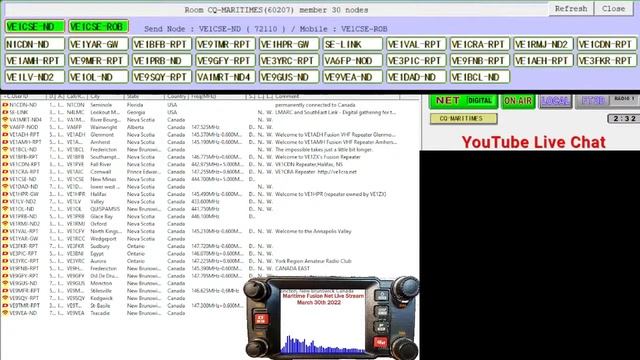Click the VE9TMR-RPT node button
The height and width of the screenshot is (360, 640).
click(x=226, y=44)
